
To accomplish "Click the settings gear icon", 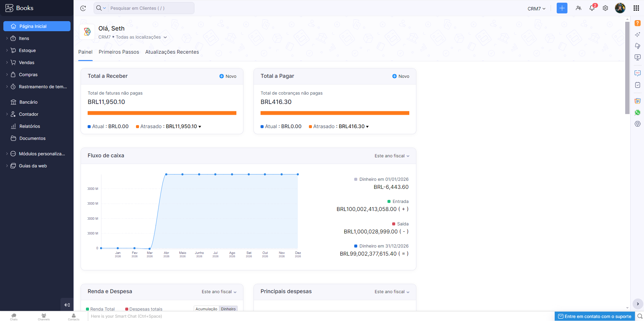I will click(x=605, y=8).
